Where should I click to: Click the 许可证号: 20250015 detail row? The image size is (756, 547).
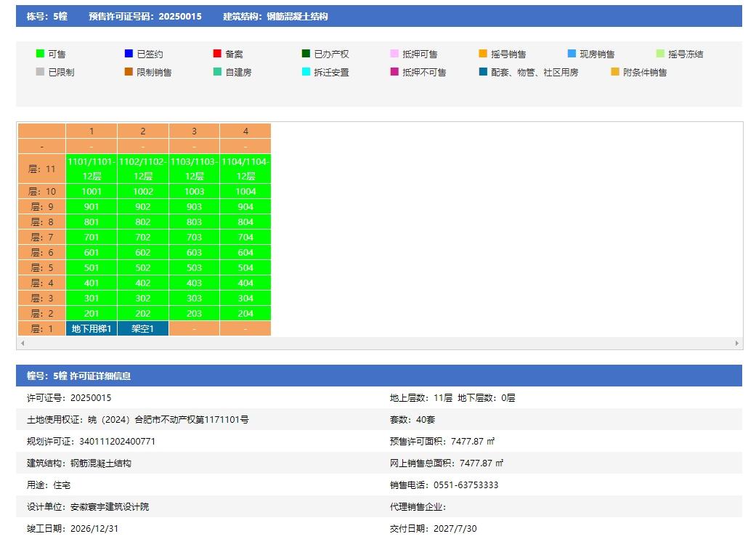pyautogui.click(x=69, y=398)
